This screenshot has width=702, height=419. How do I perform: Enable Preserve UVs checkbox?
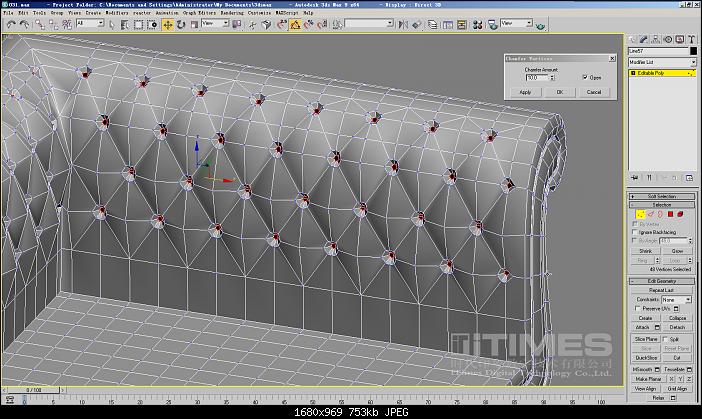[x=635, y=308]
